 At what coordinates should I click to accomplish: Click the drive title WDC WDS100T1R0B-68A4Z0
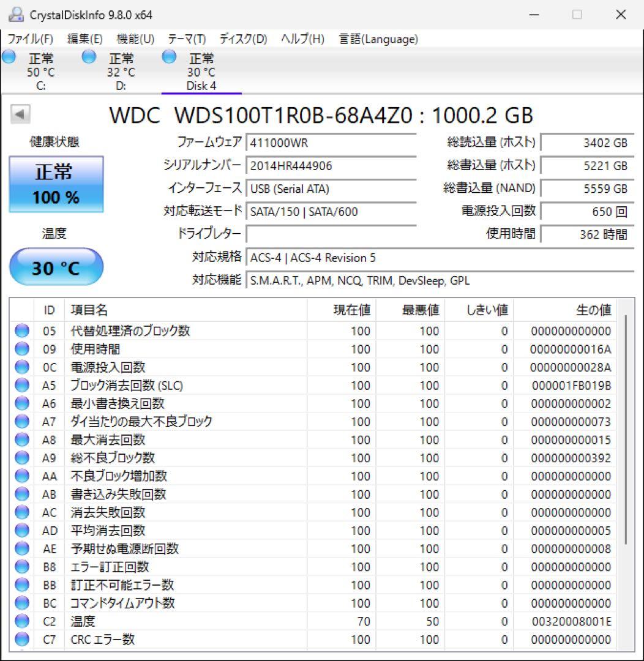point(261,115)
